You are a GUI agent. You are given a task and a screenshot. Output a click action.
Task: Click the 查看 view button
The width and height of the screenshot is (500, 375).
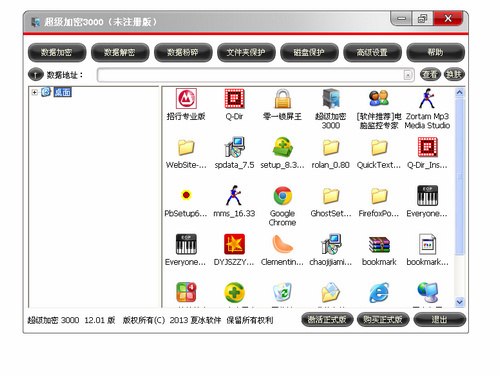(x=430, y=74)
